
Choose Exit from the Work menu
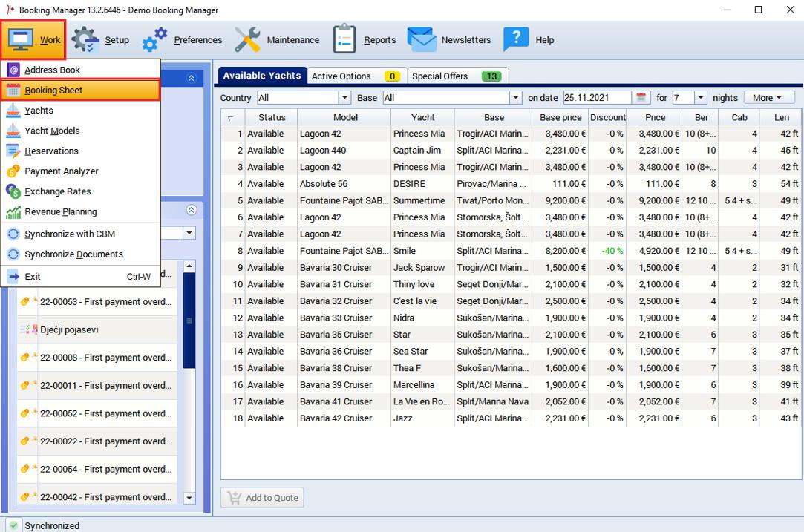tap(80, 276)
